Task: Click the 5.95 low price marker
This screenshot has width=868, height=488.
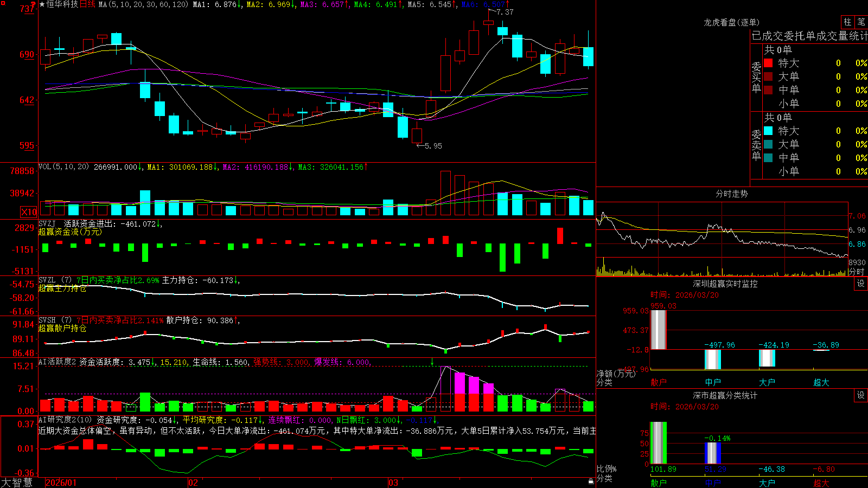Action: tap(433, 146)
